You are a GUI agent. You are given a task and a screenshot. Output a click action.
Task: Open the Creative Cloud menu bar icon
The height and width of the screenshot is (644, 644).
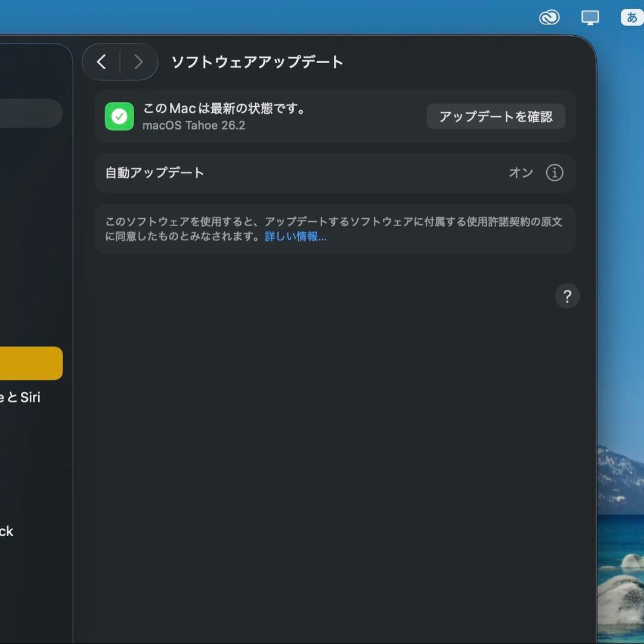pyautogui.click(x=549, y=18)
